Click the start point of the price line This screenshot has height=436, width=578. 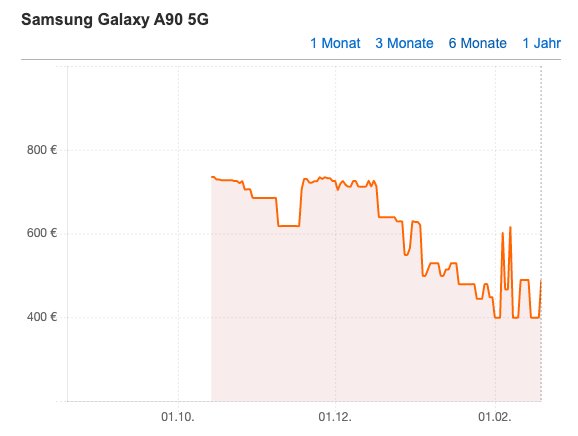212,177
